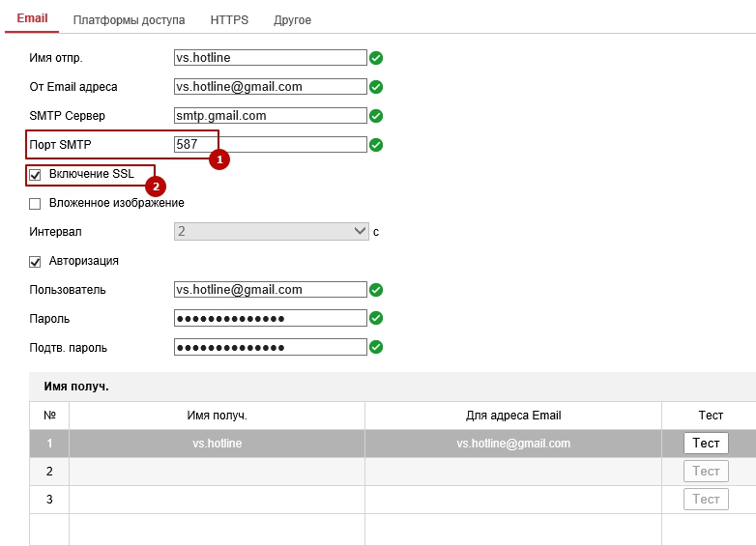This screenshot has height=546, width=756.
Task: Uncheck the Авторизация checkbox
Action: (36, 261)
